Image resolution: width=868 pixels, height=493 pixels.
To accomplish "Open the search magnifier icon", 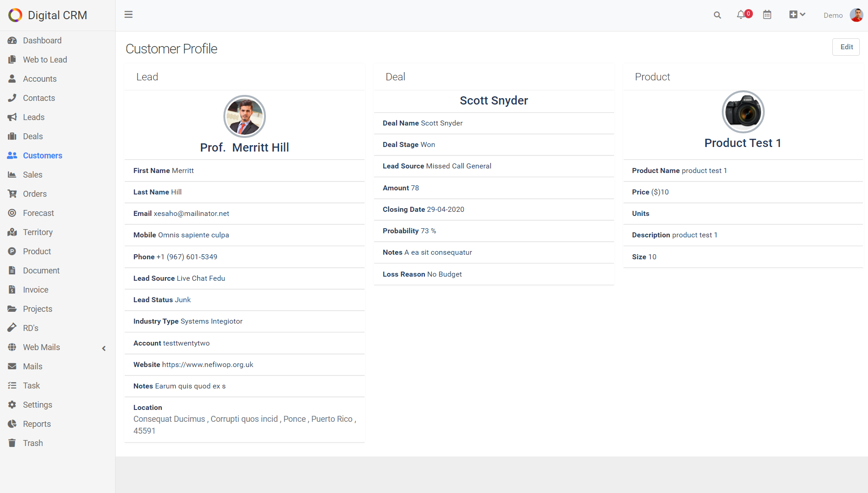I will point(717,15).
